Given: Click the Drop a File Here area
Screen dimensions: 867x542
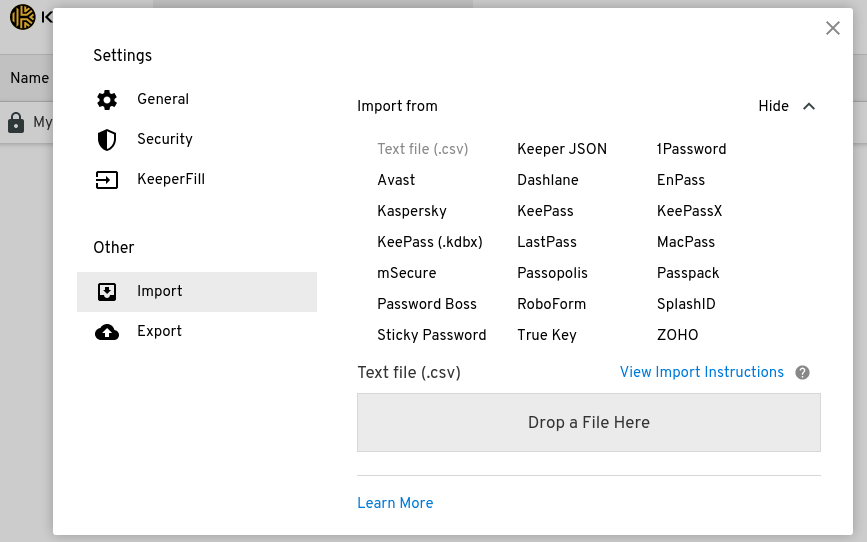Looking at the screenshot, I should (588, 422).
